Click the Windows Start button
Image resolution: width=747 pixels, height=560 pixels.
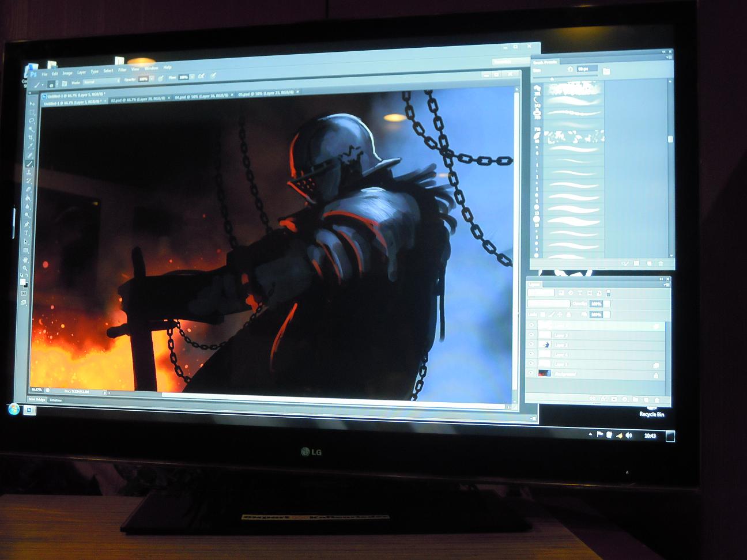14,409
